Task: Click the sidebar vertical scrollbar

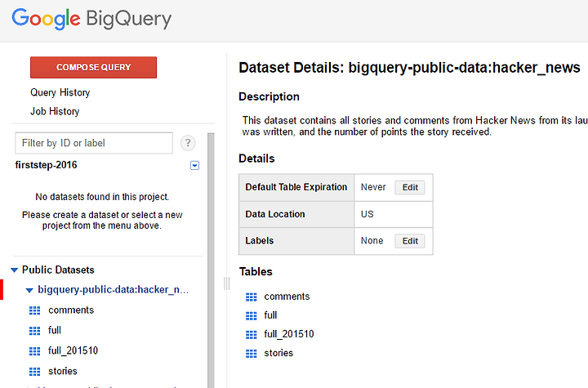Action: pyautogui.click(x=211, y=260)
